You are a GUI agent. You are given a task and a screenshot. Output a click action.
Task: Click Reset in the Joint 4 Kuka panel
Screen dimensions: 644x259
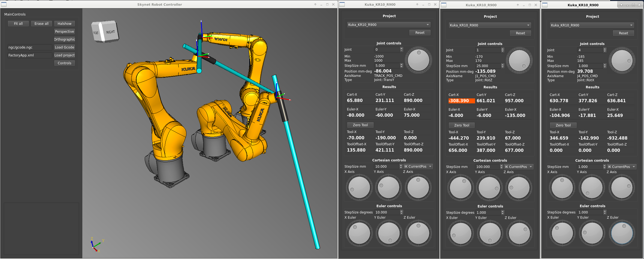pyautogui.click(x=623, y=33)
